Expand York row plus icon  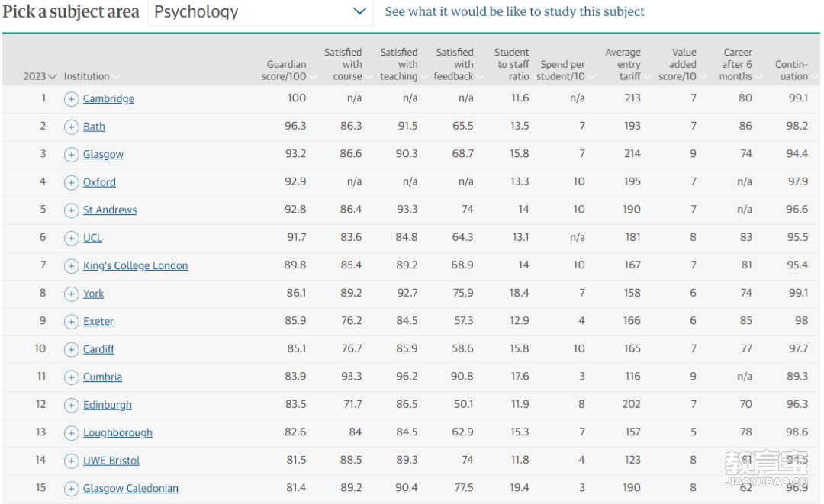coord(72,294)
